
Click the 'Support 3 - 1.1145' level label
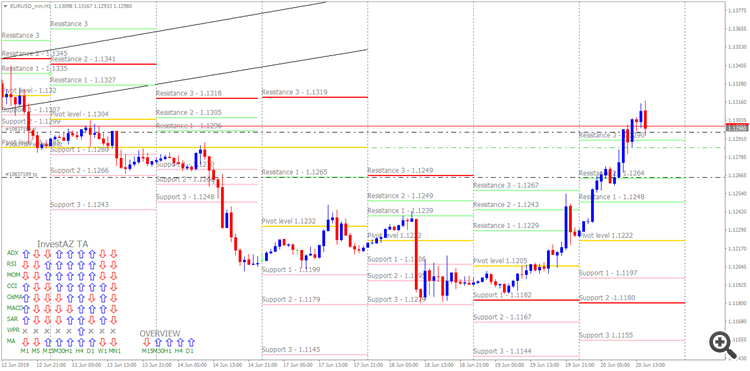[x=291, y=350]
